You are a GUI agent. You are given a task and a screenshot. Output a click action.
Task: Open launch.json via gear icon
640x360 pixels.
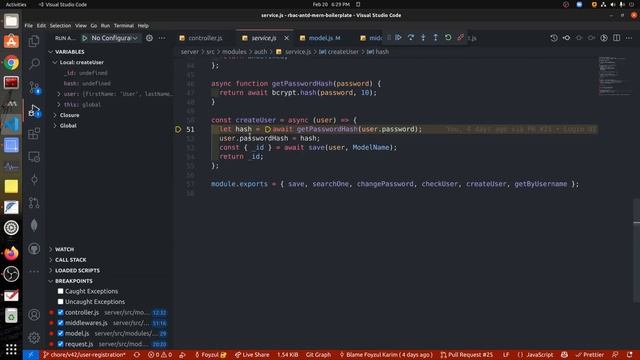pyautogui.click(x=149, y=38)
